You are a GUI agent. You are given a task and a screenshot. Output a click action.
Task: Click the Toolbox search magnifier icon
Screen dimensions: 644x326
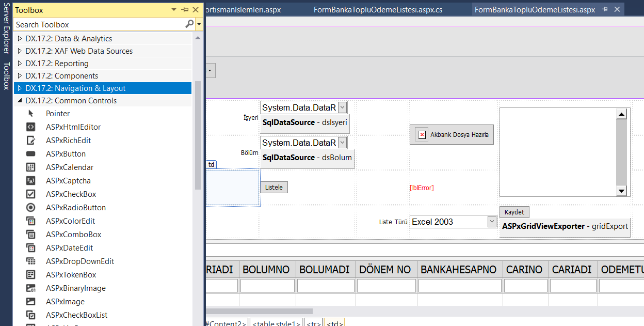pyautogui.click(x=190, y=24)
